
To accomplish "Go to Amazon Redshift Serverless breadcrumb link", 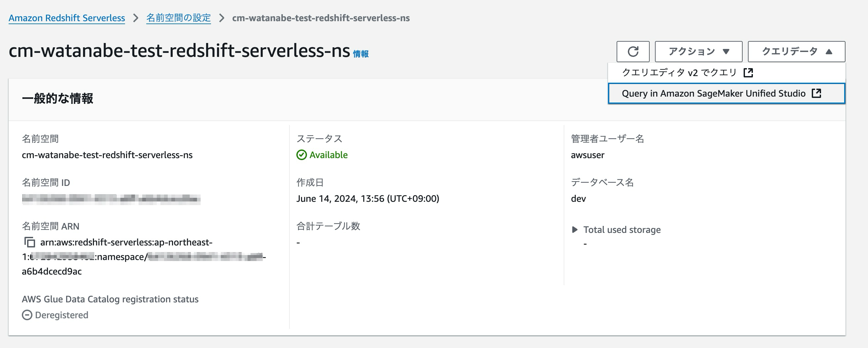I will (x=67, y=18).
